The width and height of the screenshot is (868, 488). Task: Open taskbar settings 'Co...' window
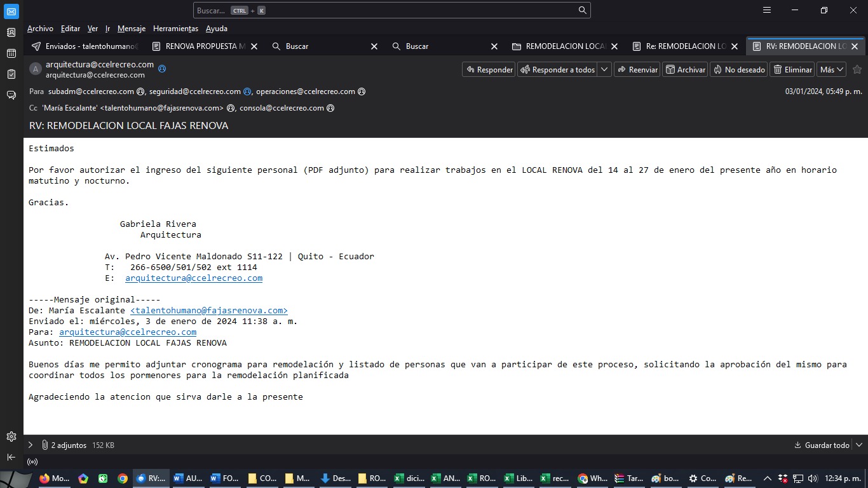pos(702,478)
